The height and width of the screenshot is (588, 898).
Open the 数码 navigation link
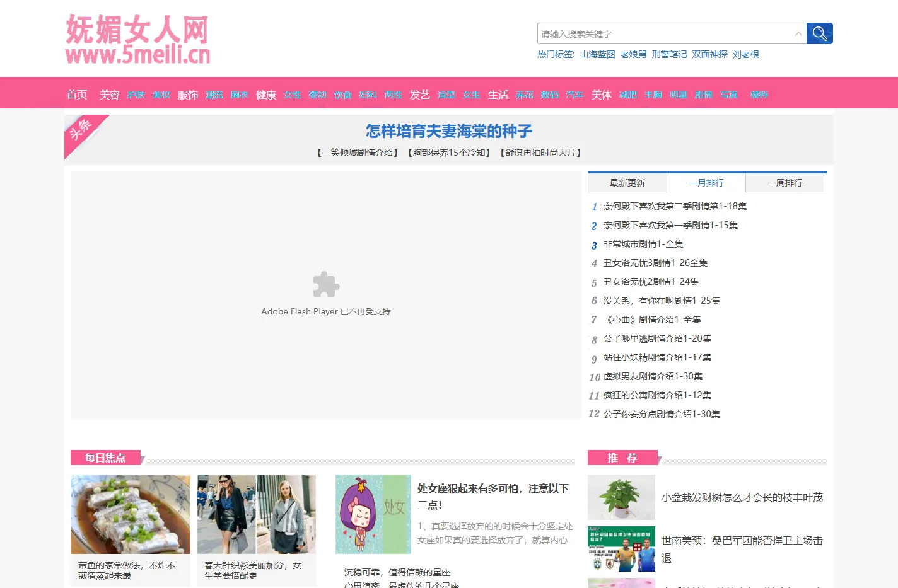(x=549, y=95)
